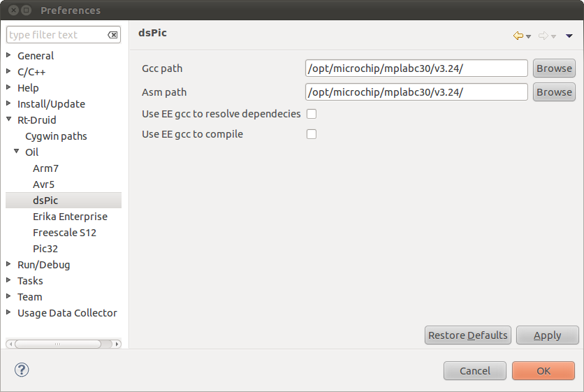Clear the filter text using the eraser icon
The height and width of the screenshot is (392, 584).
click(112, 35)
